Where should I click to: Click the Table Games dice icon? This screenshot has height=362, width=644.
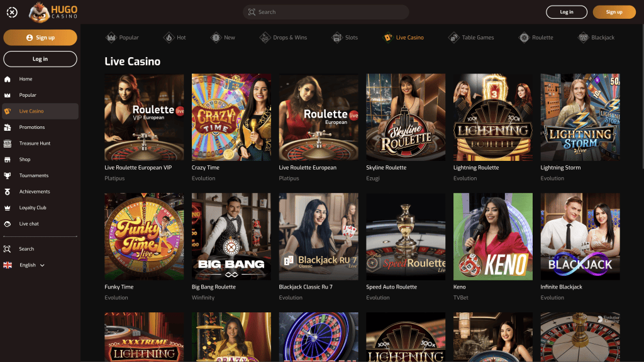click(x=454, y=37)
